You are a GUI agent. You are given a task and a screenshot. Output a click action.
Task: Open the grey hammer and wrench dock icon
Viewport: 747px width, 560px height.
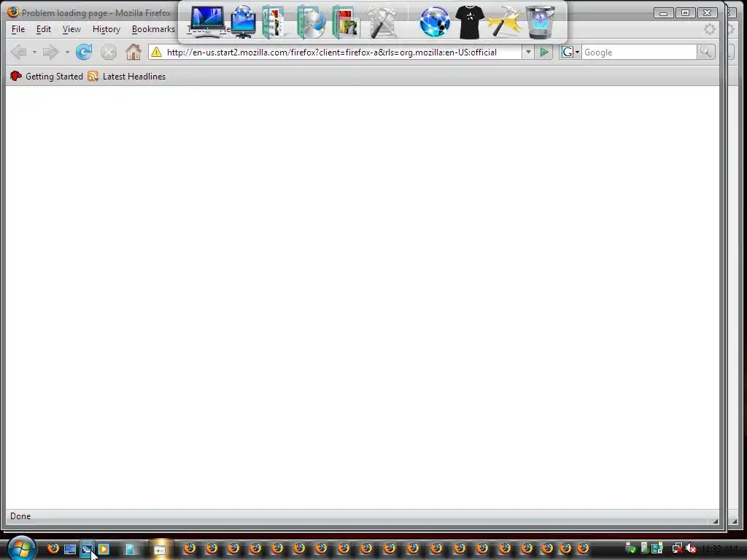382,21
